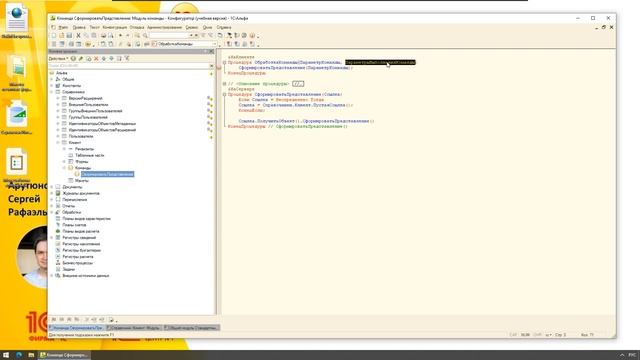Select Журналы документов in the tree
This screenshot has width=640, height=360.
81,193
